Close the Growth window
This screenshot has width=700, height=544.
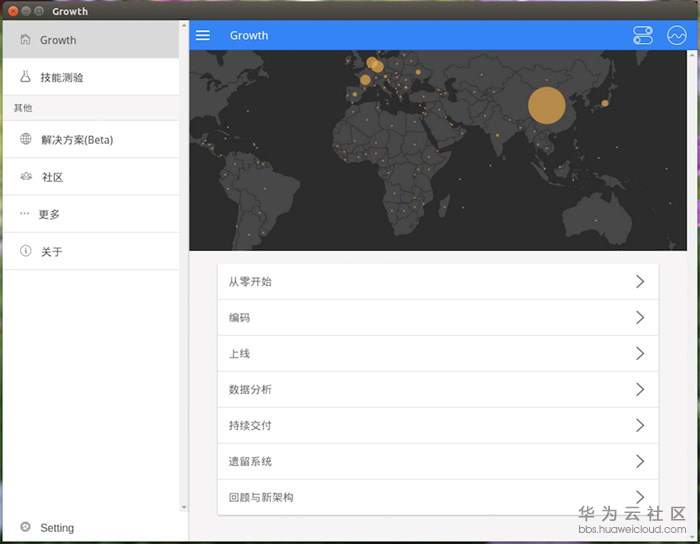click(13, 11)
